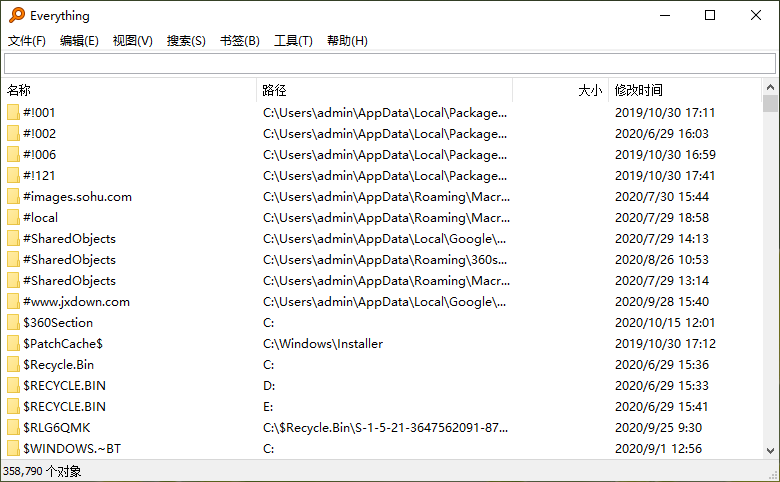The image size is (780, 482).
Task: Click the $PatchCache$ folder icon
Action: tap(13, 344)
